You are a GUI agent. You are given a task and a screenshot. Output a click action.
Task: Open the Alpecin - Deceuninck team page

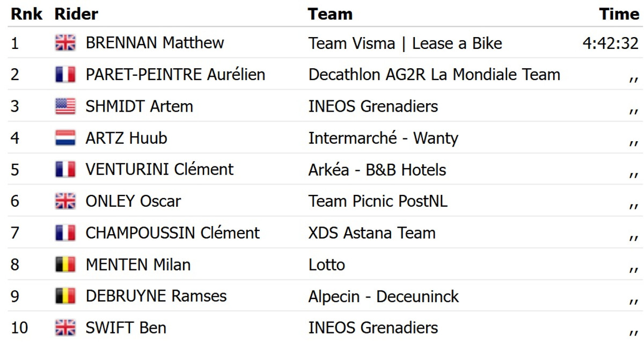tap(384, 296)
